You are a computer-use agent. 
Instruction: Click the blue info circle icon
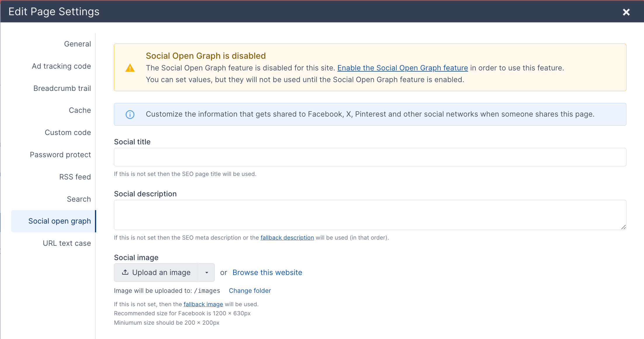pos(130,114)
